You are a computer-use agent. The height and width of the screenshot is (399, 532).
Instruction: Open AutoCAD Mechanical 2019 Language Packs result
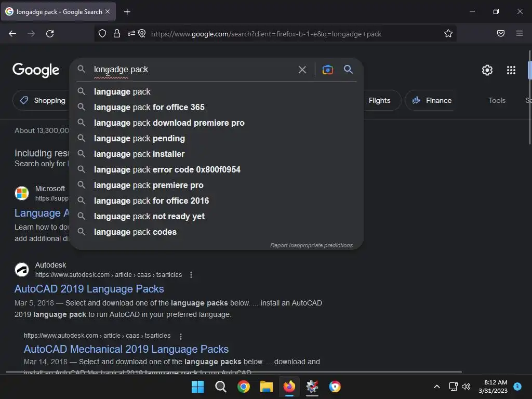(x=126, y=349)
